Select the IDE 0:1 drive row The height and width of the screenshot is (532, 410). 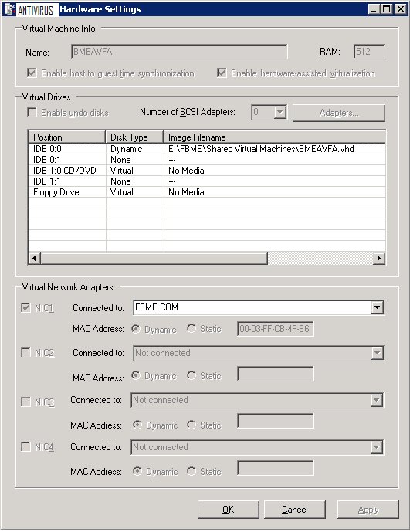207,160
